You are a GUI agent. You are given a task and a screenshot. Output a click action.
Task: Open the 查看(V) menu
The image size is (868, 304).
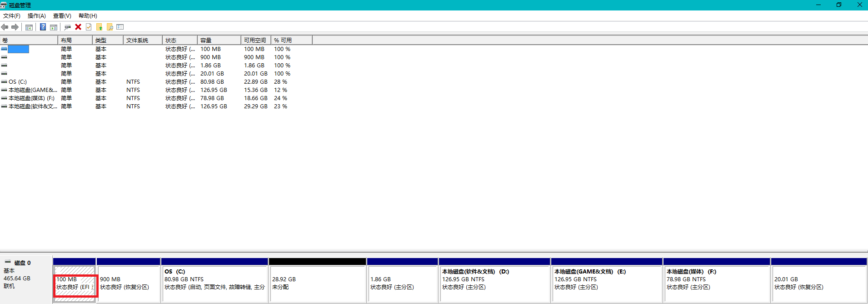(62, 16)
